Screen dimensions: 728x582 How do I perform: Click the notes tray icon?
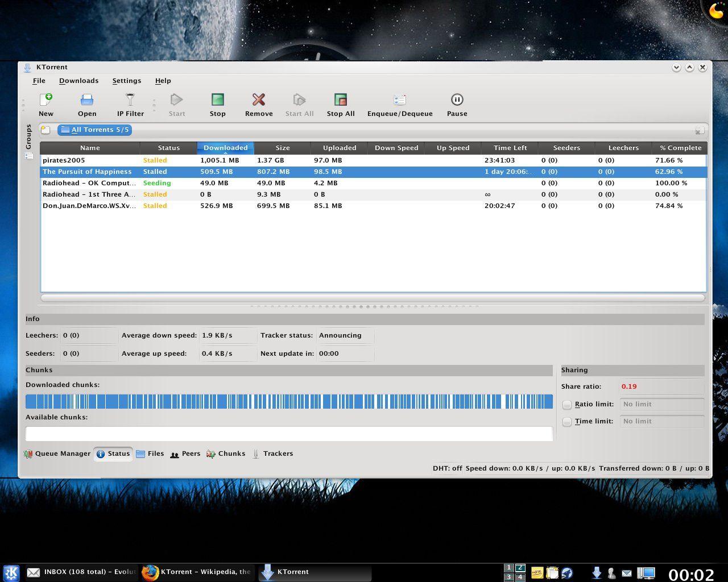pyautogui.click(x=537, y=572)
